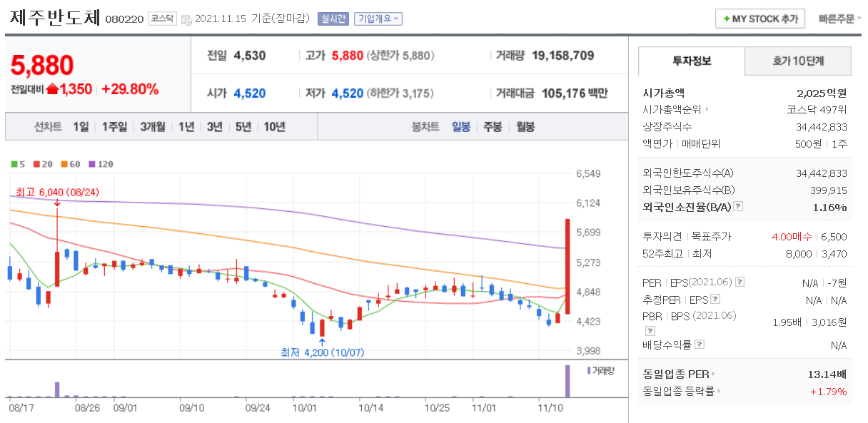The width and height of the screenshot is (868, 423).
Task: Click the 동일업종 등락률 link
Action: click(679, 391)
